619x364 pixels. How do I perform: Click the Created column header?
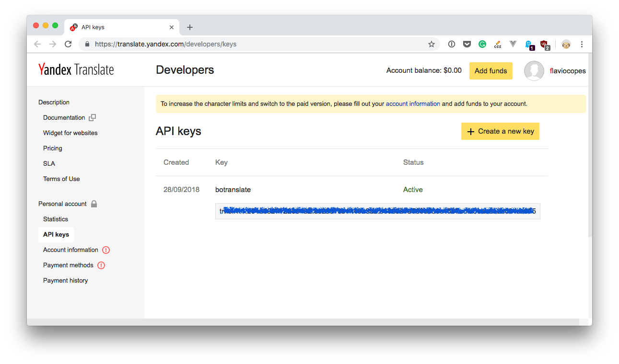click(176, 162)
